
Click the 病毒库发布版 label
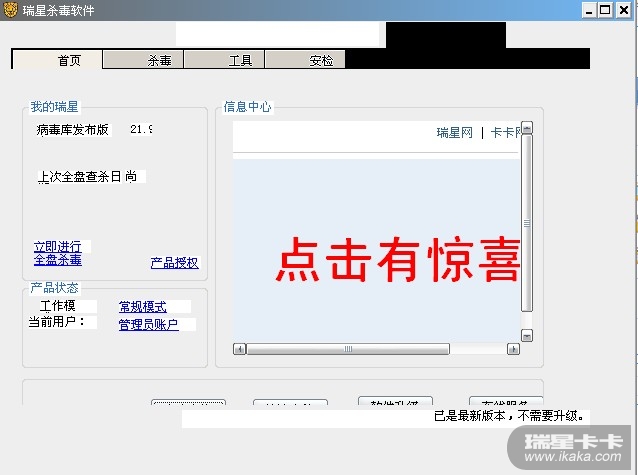72,130
